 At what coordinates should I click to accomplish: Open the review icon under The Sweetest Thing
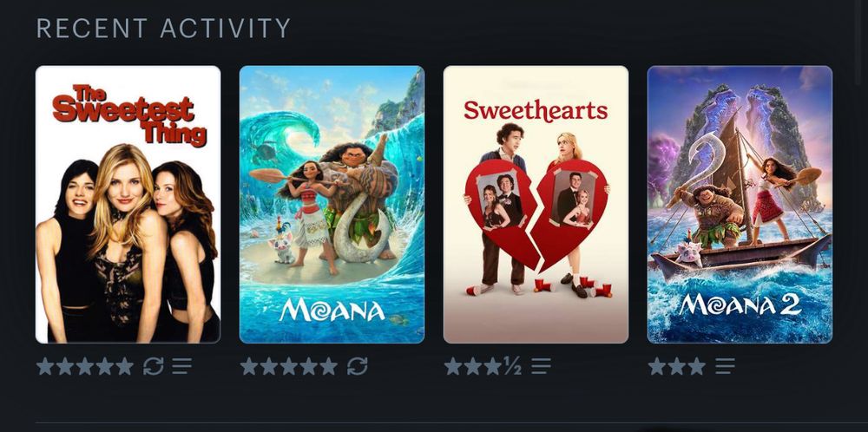point(181,366)
